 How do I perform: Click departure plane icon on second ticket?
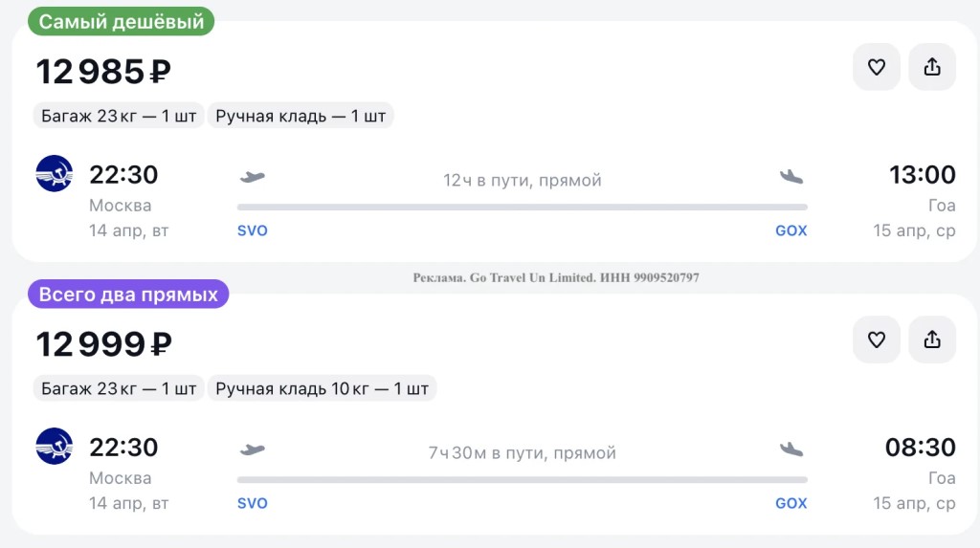coord(252,449)
